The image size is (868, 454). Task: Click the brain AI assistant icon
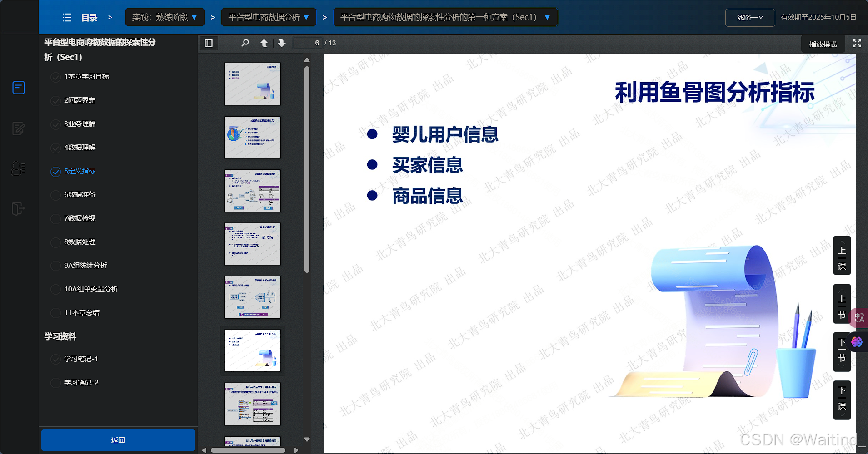click(x=857, y=342)
